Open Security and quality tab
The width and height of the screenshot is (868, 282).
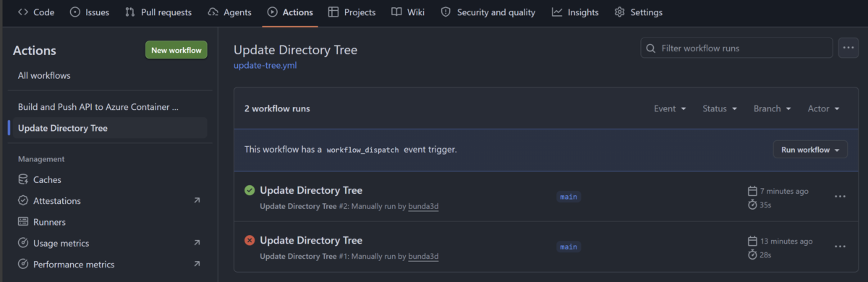point(488,12)
